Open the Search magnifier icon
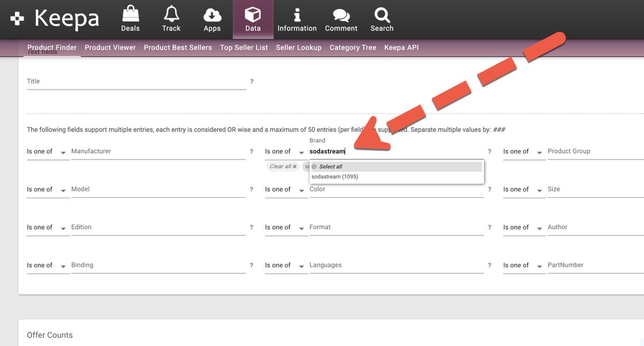The width and height of the screenshot is (644, 346). [x=382, y=15]
